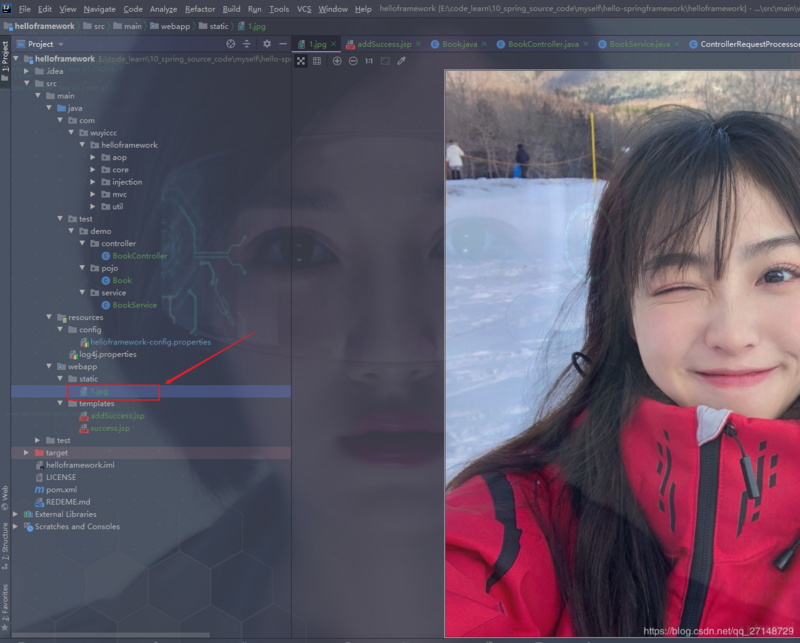
Task: Toggle grid view in the image editor
Action: 317,63
